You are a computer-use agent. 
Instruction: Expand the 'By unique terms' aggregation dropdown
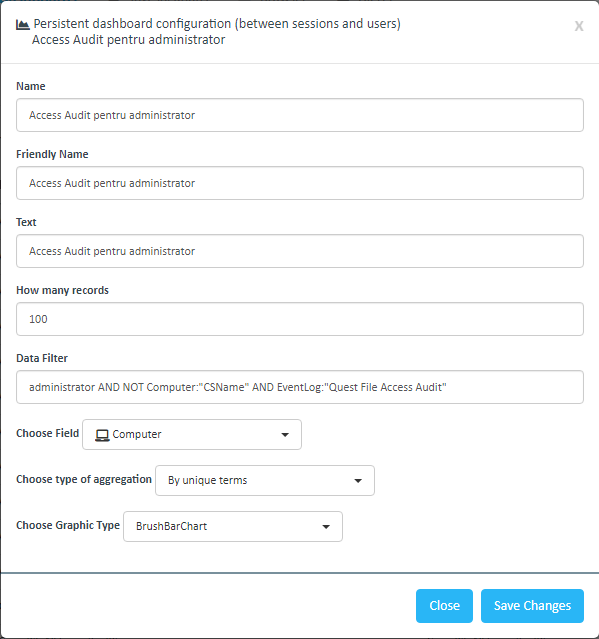click(x=265, y=480)
